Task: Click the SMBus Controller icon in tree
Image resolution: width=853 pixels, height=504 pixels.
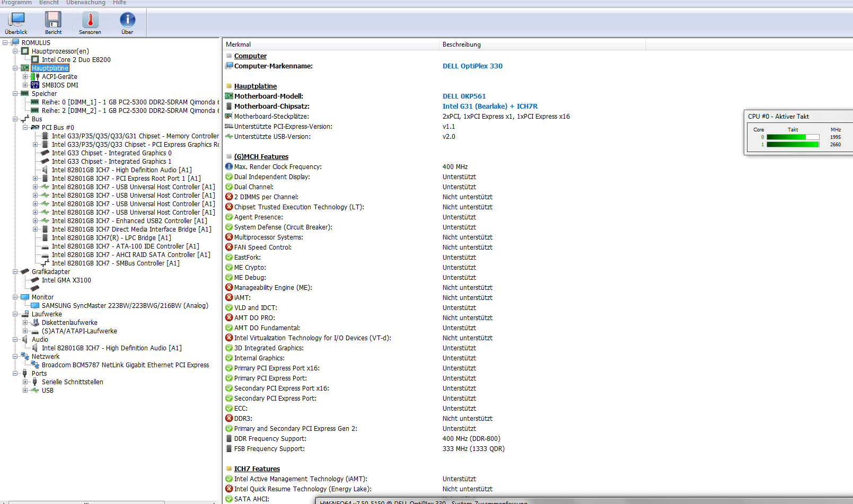Action: [45, 263]
